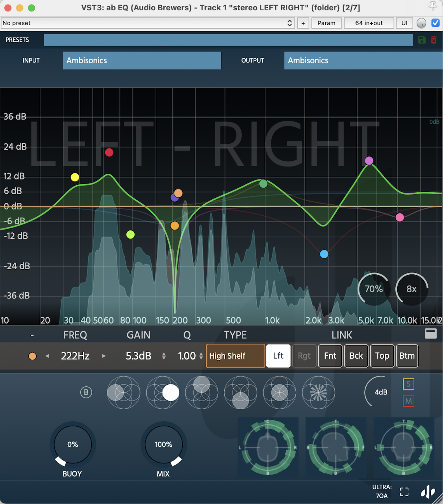The height and width of the screenshot is (504, 443).
Task: Open the OUTPUT Ambisonics dropdown
Action: pyautogui.click(x=363, y=61)
